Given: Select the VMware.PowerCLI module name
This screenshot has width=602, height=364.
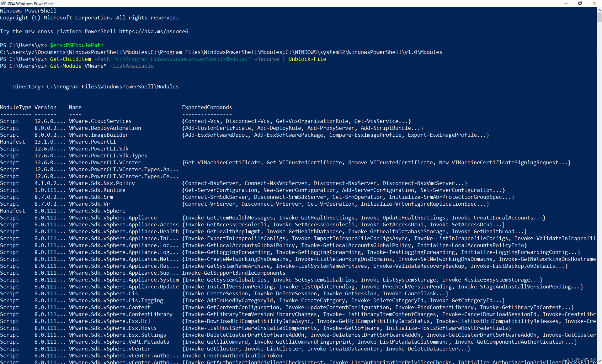Looking at the screenshot, I should point(93,142).
